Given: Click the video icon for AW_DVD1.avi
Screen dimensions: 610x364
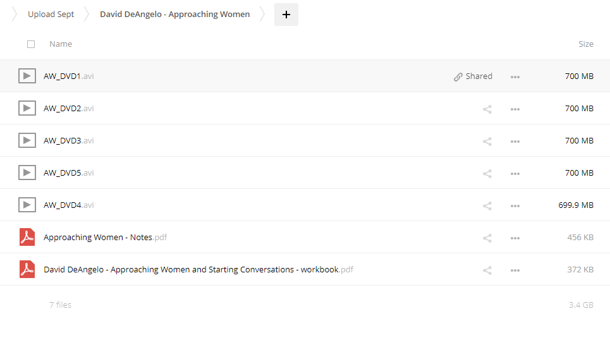Looking at the screenshot, I should [26, 76].
